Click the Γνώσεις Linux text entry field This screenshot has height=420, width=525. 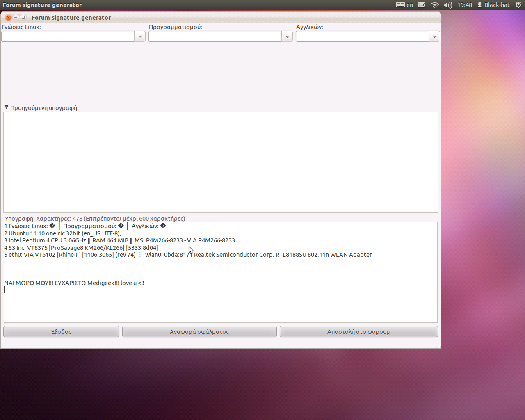click(x=68, y=37)
